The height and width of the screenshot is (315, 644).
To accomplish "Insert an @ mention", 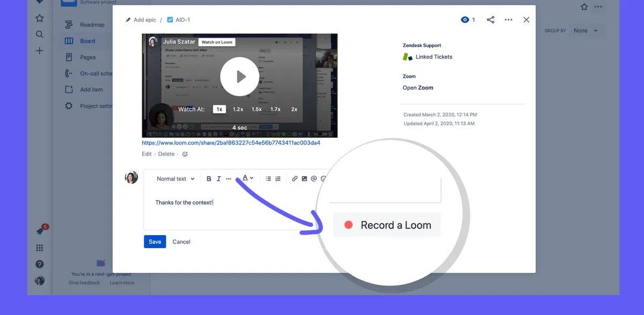I will click(314, 179).
